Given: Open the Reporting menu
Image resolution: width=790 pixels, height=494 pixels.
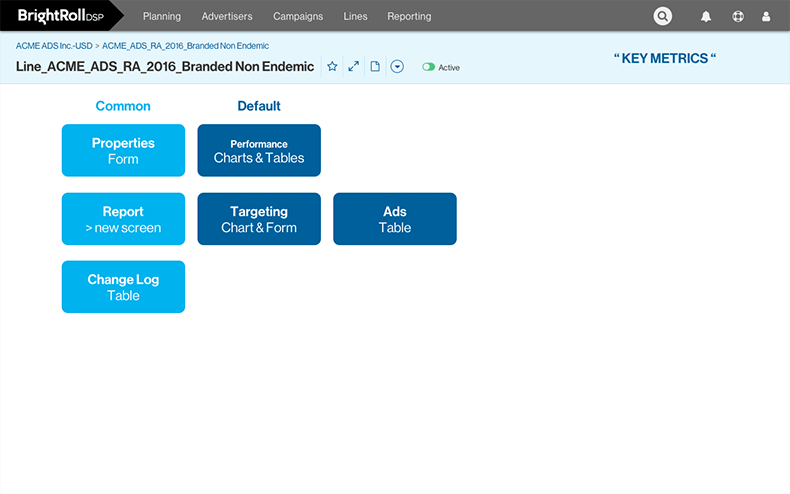Looking at the screenshot, I should pyautogui.click(x=409, y=17).
